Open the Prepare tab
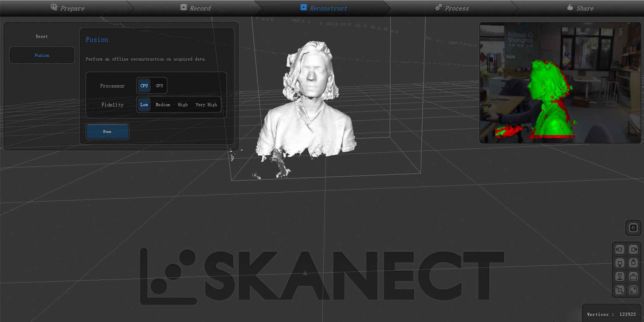Screen dimensions: 644x322 coord(68,8)
